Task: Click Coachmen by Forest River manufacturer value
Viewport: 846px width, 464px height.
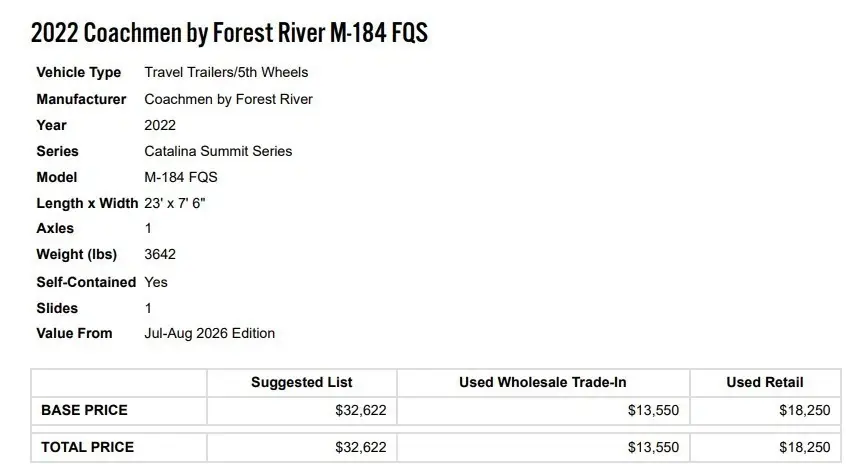Action: [x=228, y=99]
